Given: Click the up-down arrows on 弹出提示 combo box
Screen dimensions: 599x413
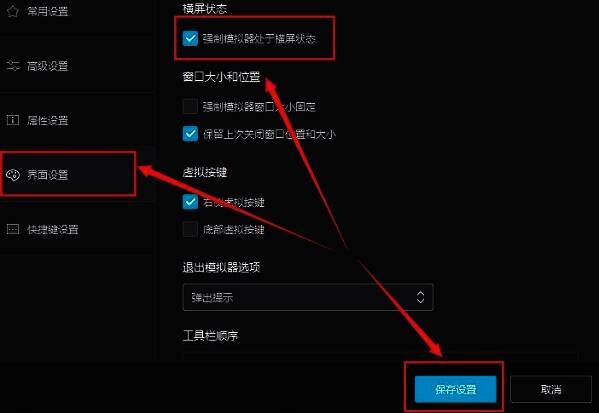Looking at the screenshot, I should [421, 297].
